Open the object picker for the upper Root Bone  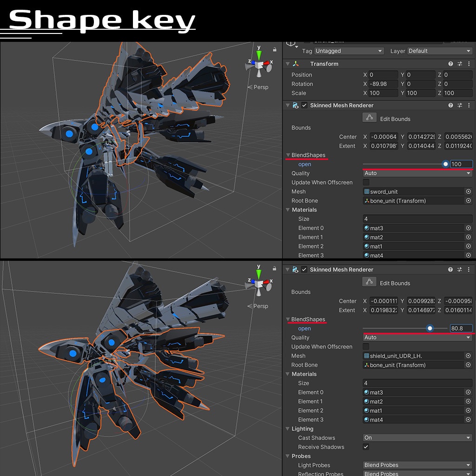pyautogui.click(x=469, y=201)
